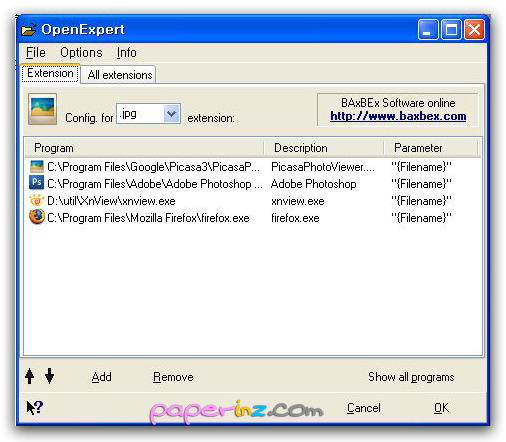Maximize the OpenExpert window
The height and width of the screenshot is (442, 506).
(451, 30)
